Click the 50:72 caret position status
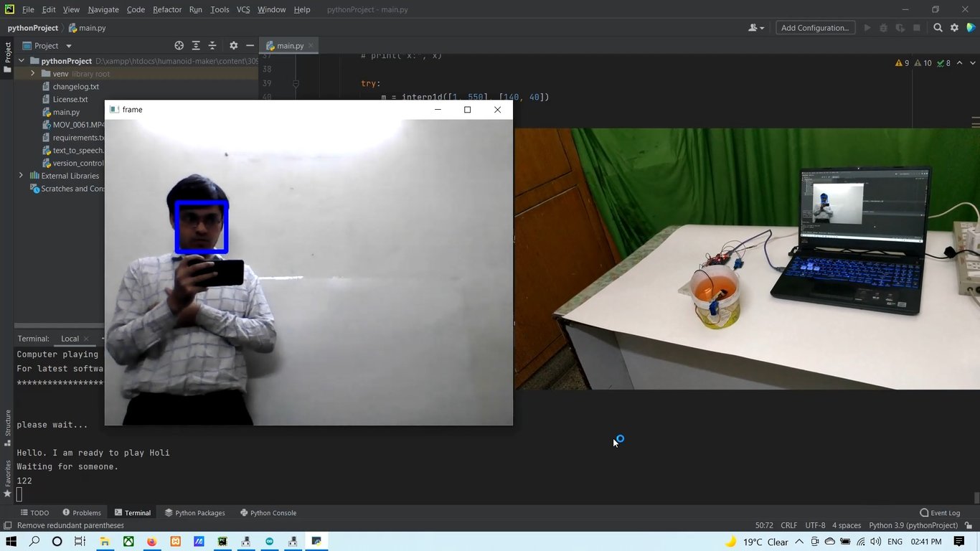 [x=764, y=525]
